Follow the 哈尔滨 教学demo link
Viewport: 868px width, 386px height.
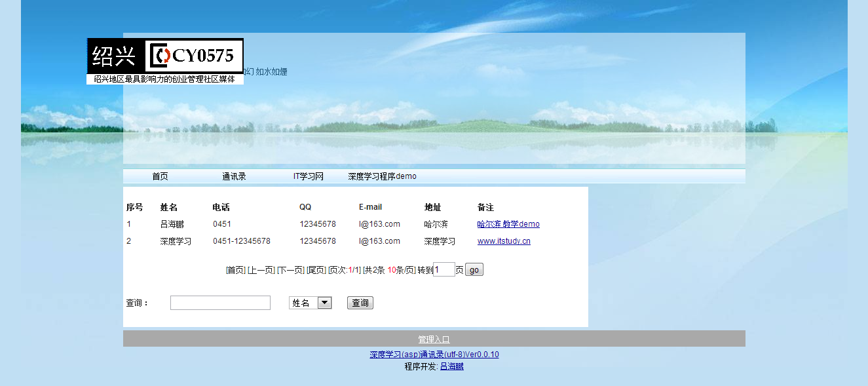pyautogui.click(x=508, y=224)
